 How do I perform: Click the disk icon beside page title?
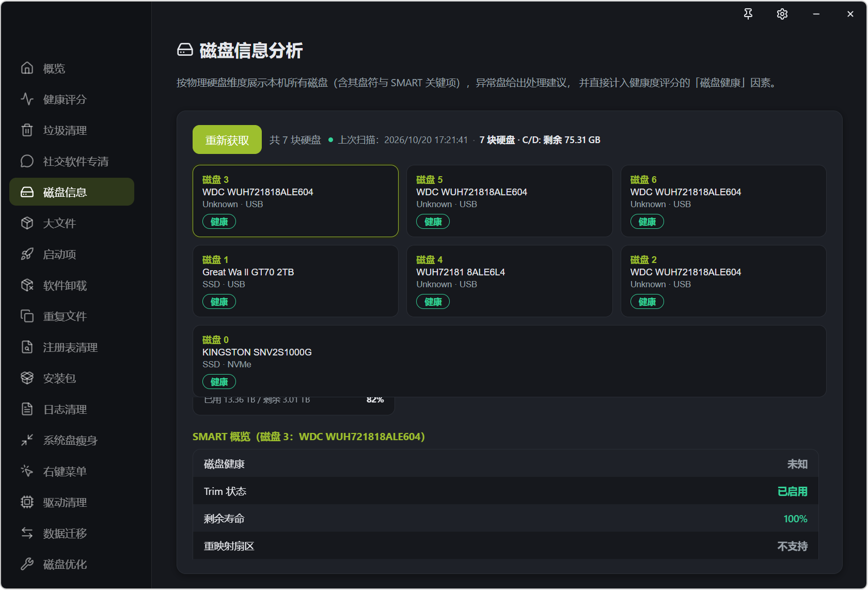pyautogui.click(x=185, y=50)
